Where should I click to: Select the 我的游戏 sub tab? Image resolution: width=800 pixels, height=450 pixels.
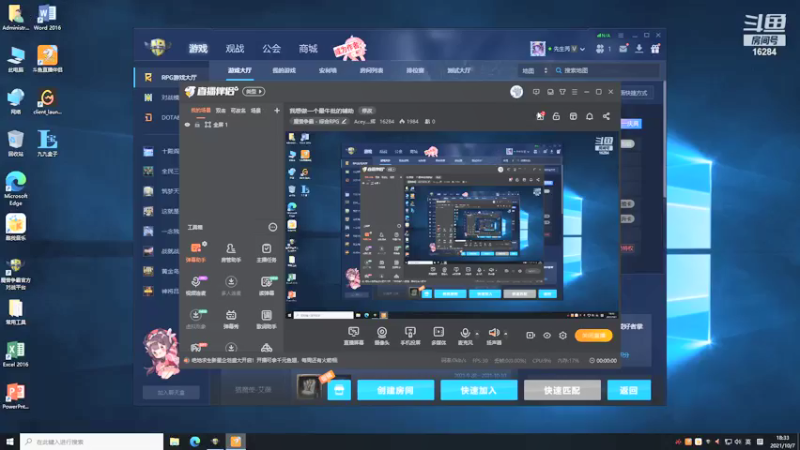point(284,70)
